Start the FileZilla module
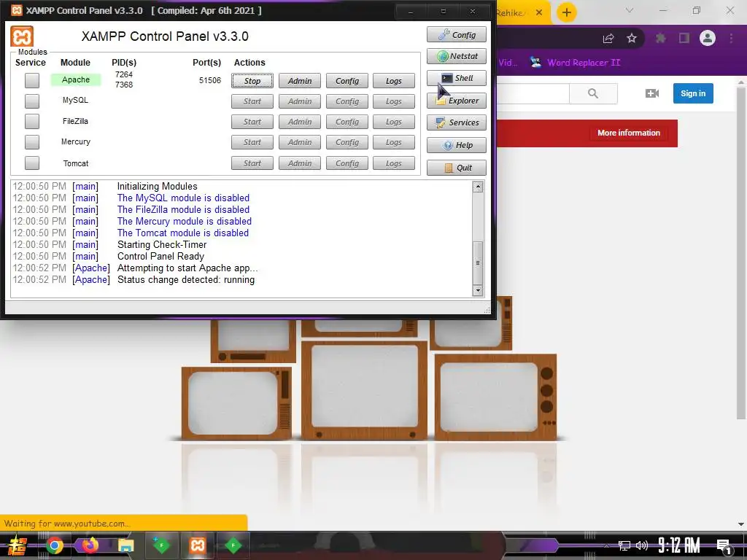The height and width of the screenshot is (560, 747). (x=252, y=122)
